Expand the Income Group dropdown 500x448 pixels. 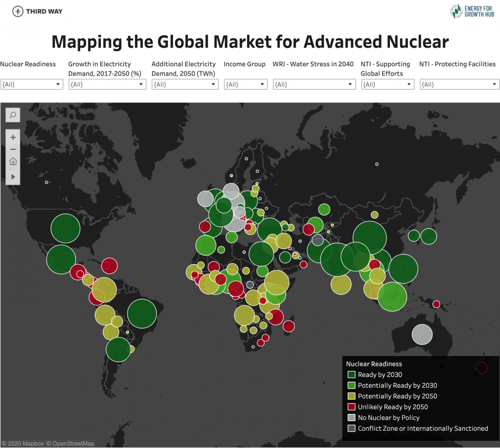point(245,84)
